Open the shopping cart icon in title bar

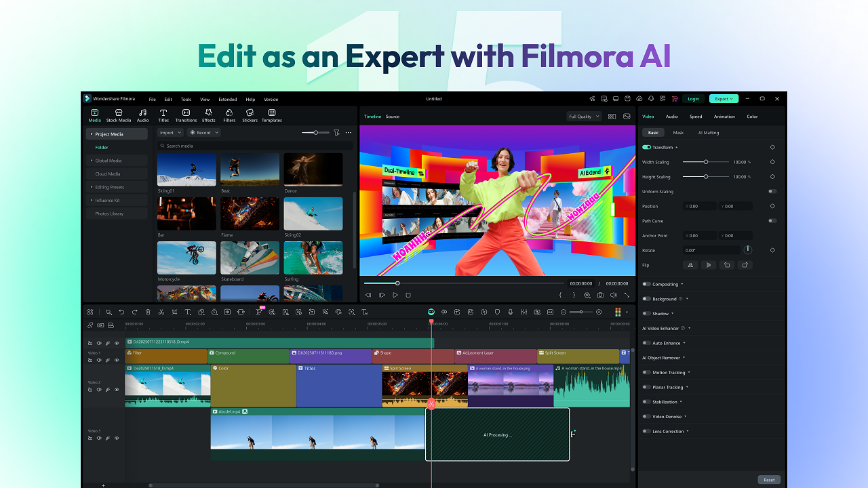pos(675,99)
